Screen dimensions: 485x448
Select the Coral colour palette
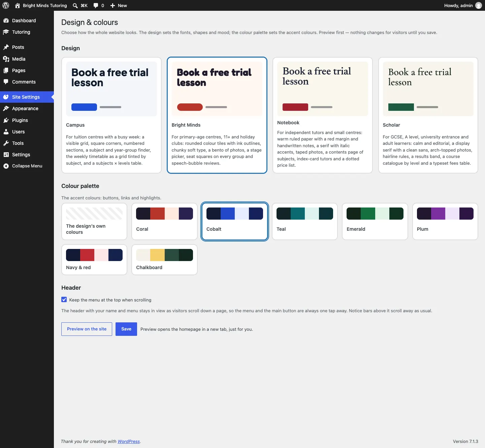tap(164, 221)
